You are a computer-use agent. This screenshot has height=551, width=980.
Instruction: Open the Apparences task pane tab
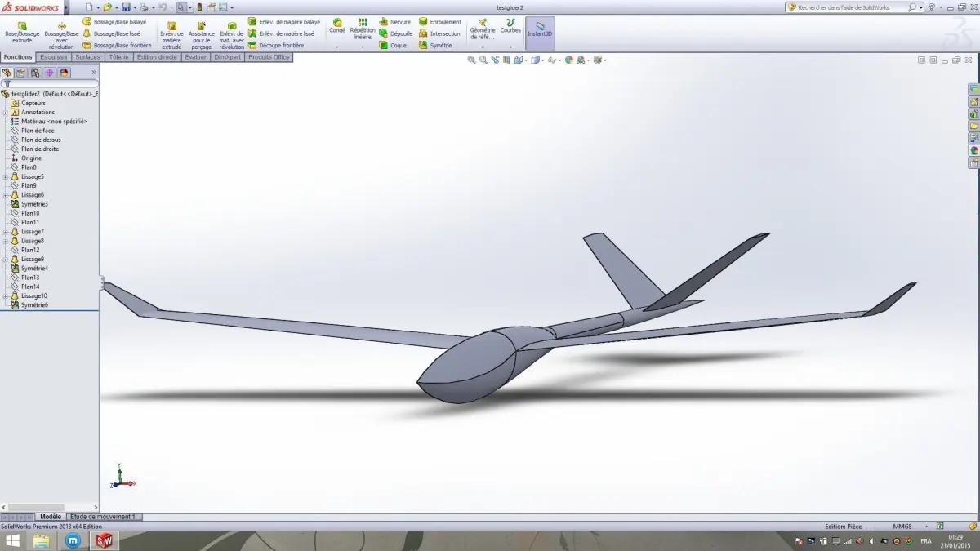pos(973,150)
